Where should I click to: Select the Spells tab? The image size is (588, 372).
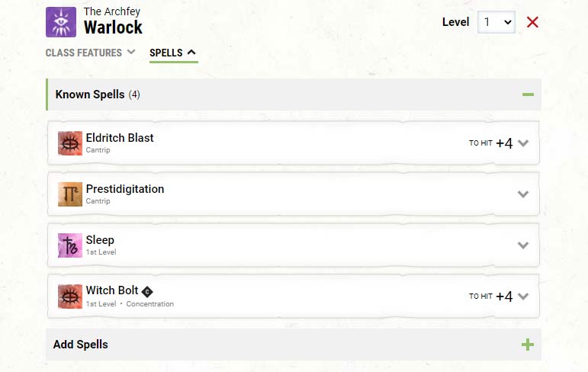coord(173,53)
